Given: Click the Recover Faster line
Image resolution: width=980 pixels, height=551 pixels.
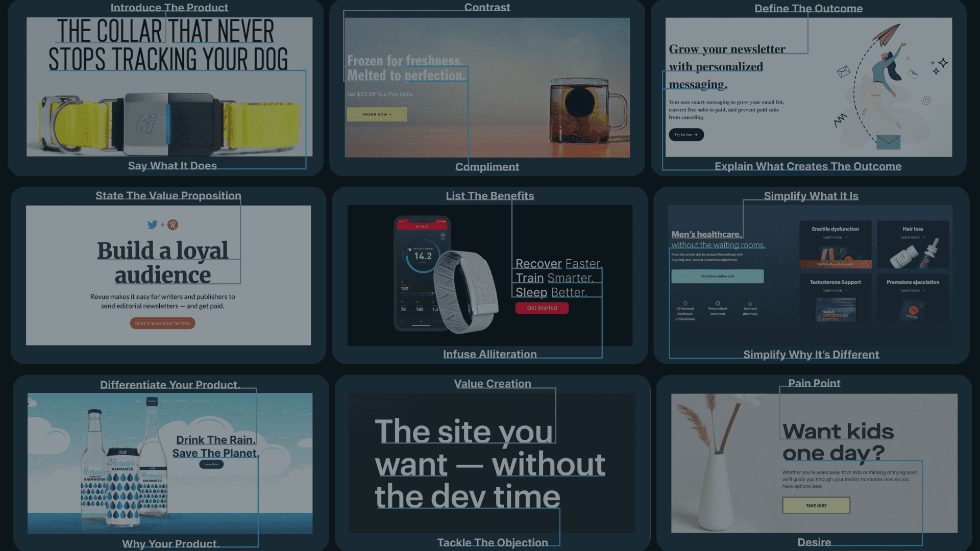Looking at the screenshot, I should pos(559,264).
